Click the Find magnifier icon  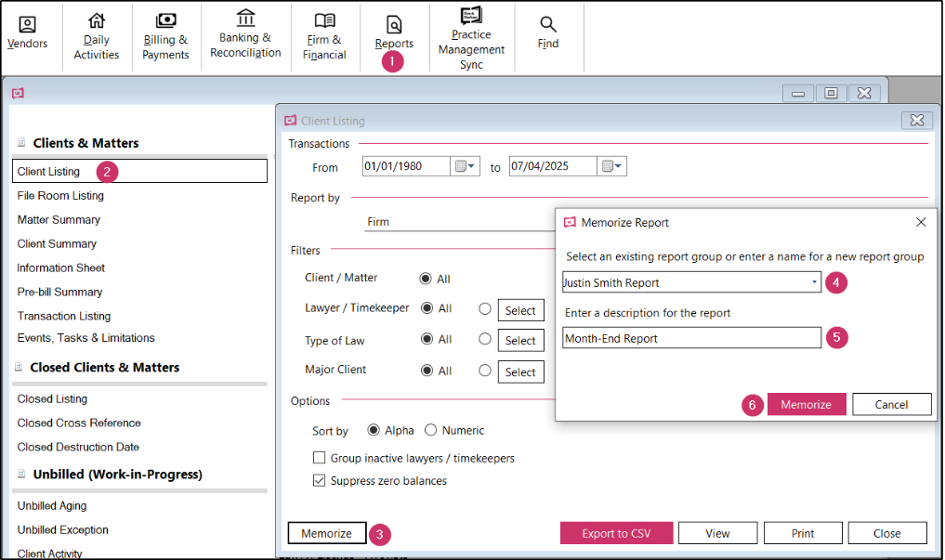[548, 24]
